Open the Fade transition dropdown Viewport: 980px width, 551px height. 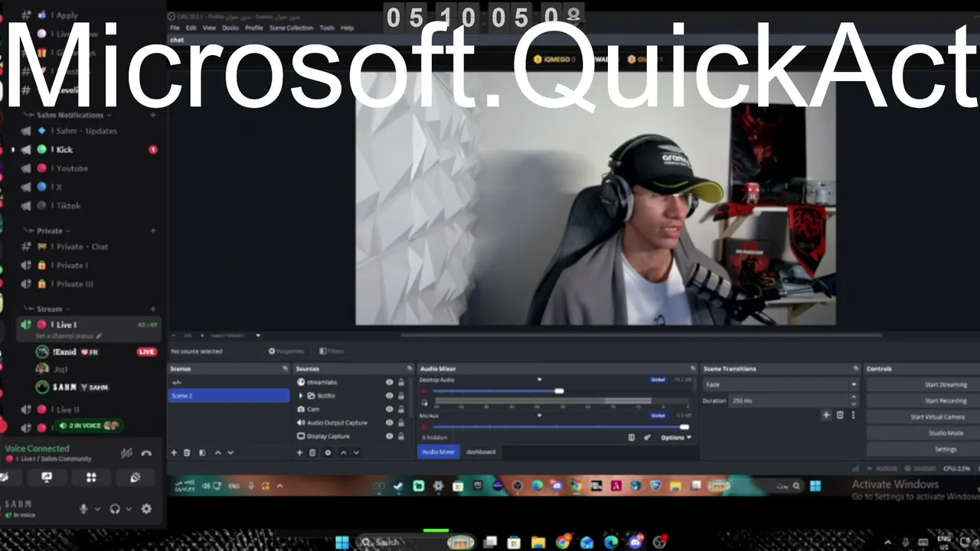781,385
